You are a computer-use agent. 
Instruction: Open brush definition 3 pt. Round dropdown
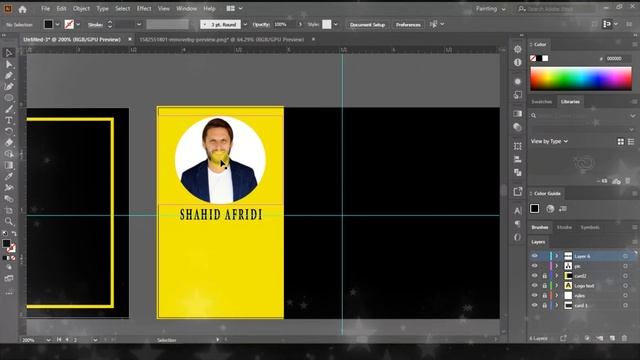[245, 24]
